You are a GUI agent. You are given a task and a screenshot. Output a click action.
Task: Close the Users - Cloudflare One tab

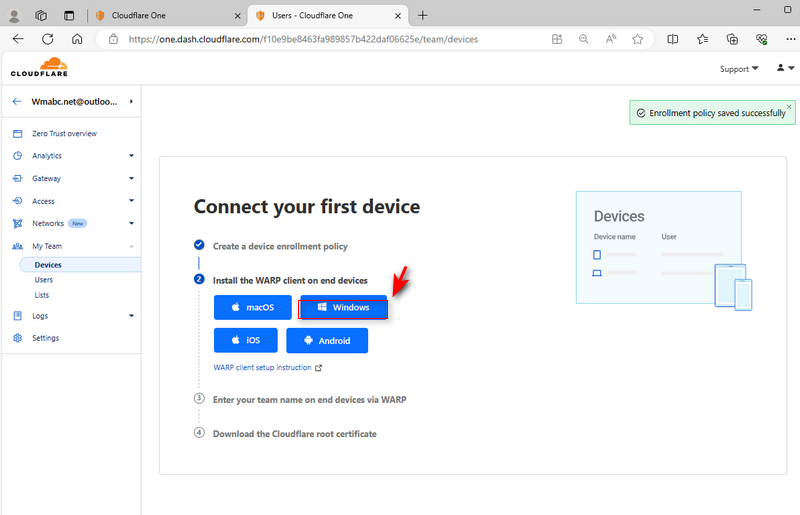[398, 16]
